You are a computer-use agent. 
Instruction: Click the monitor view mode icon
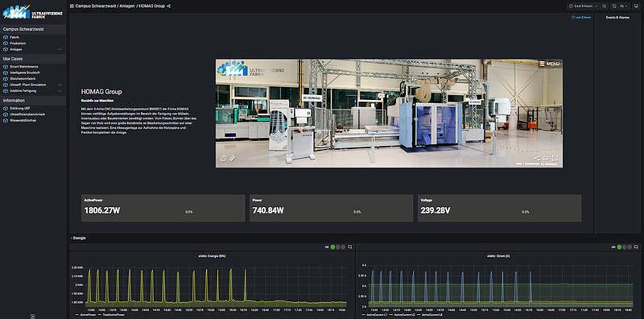click(x=636, y=6)
